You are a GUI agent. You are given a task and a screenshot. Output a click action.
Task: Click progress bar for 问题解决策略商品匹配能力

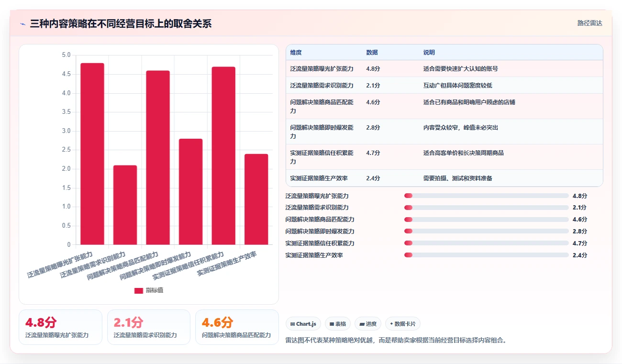pos(486,220)
